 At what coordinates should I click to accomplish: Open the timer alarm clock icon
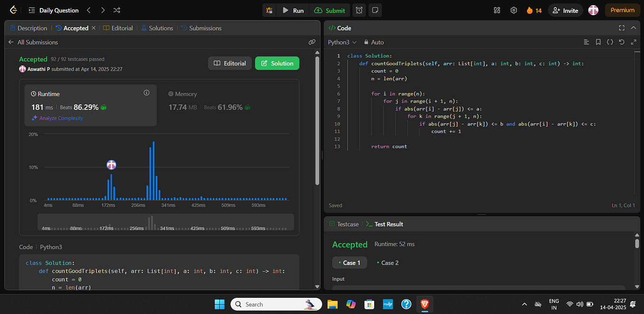click(x=359, y=10)
